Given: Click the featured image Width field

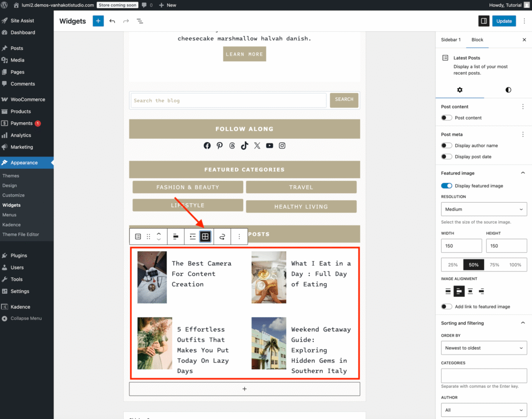Looking at the screenshot, I should [461, 246].
